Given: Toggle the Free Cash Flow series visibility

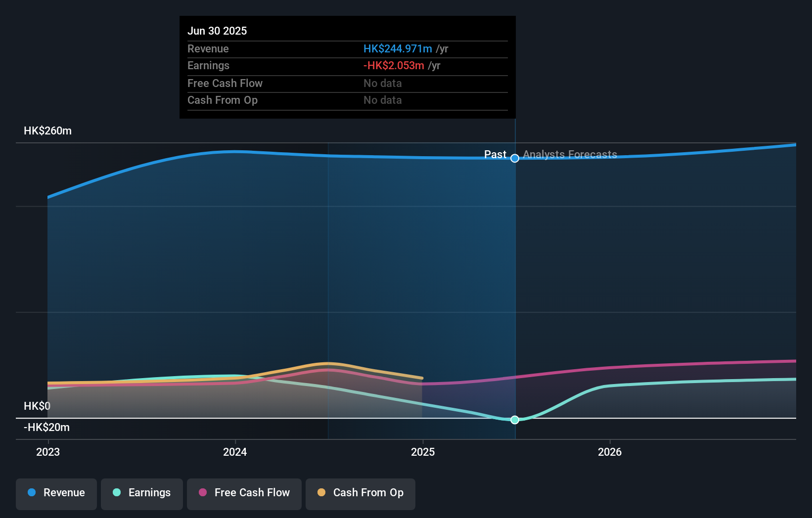Looking at the screenshot, I should pos(244,493).
